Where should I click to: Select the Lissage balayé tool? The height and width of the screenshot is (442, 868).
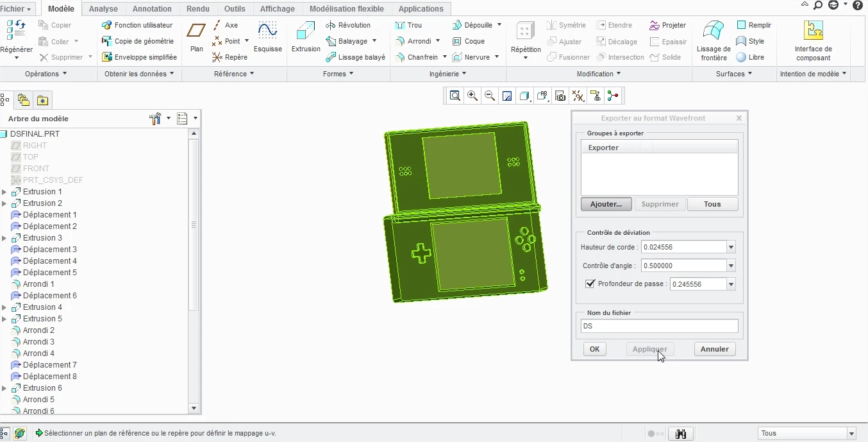pyautogui.click(x=356, y=57)
